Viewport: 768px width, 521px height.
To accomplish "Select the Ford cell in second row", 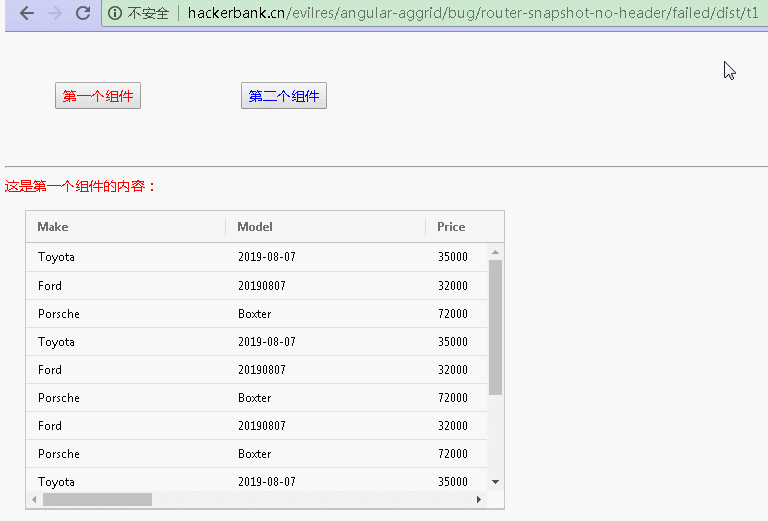I will click(x=126, y=285).
